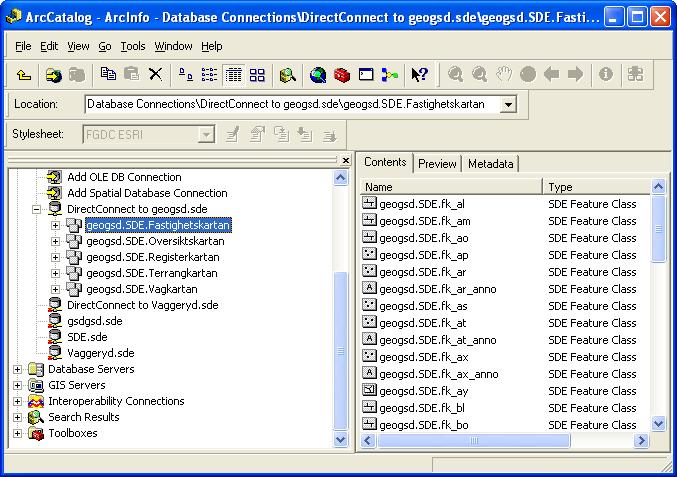The image size is (677, 477).
Task: Close the catalog tree panel
Action: (x=345, y=161)
